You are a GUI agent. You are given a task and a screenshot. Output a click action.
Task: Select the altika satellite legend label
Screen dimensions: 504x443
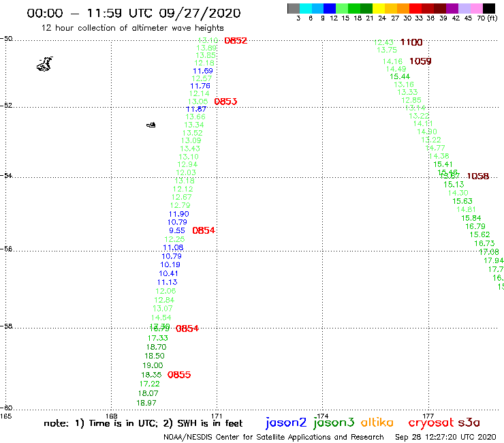click(377, 423)
